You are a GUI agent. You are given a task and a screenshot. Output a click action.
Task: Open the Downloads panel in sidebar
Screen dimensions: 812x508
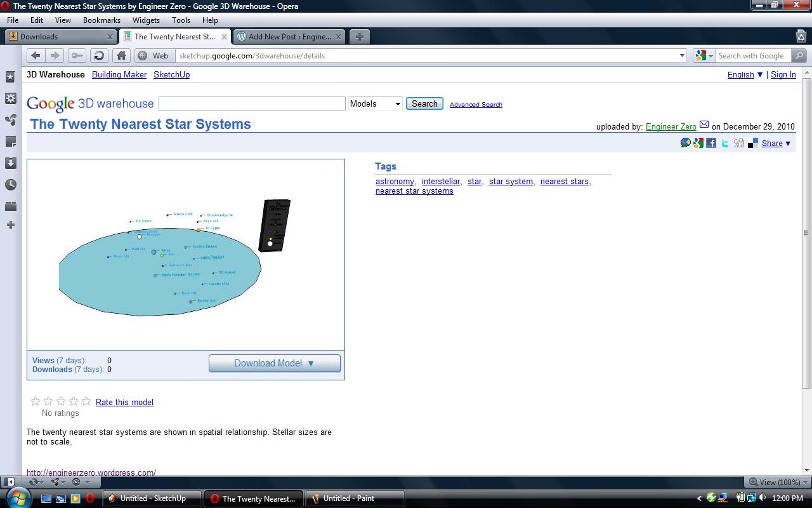tap(10, 163)
